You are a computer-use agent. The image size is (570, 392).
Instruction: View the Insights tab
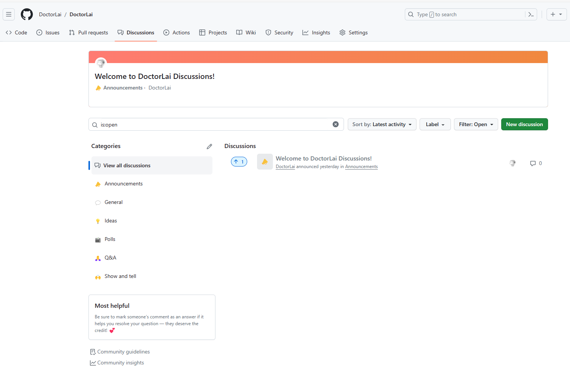(316, 32)
